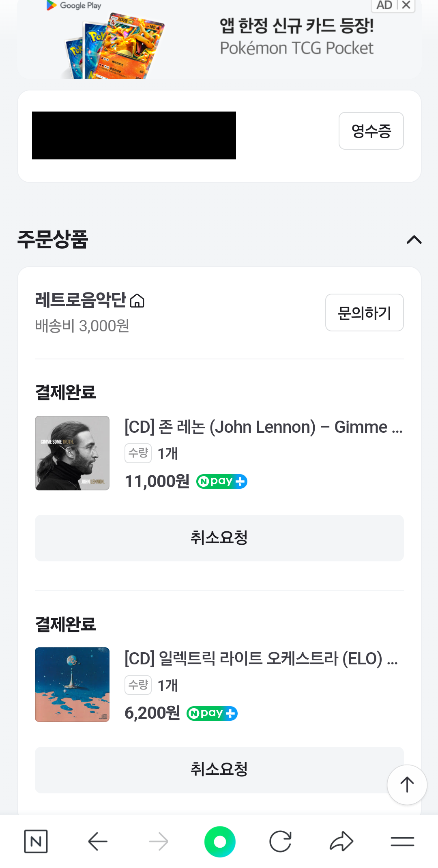Open the John Lennon album cover thumbnail
The image size is (438, 868).
click(x=72, y=453)
